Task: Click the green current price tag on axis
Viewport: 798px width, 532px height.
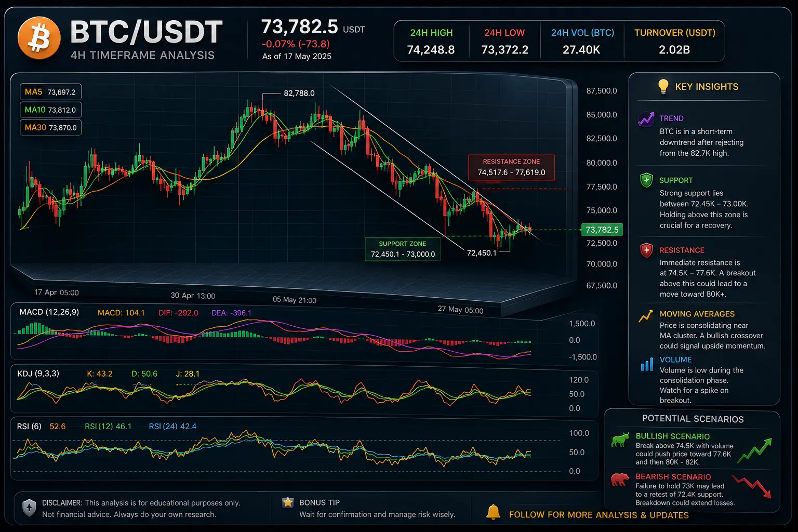Action: tap(602, 230)
